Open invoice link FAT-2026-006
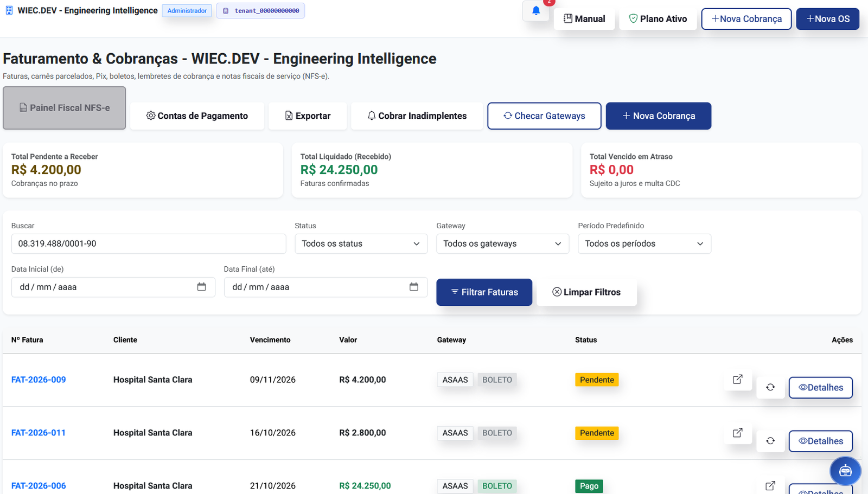Viewport: 868px width, 494px height. [x=39, y=486]
